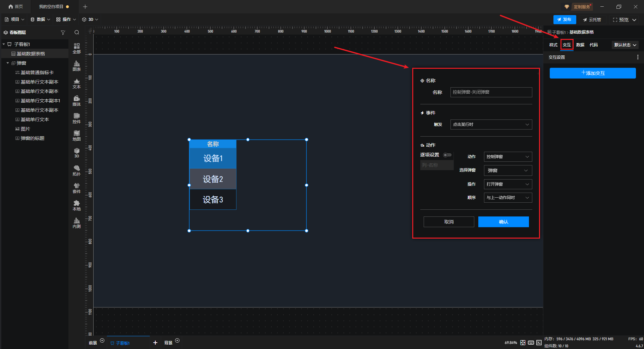Select the 基础普通指标卡 layer
Viewport: 644px width, 349px height.
(37, 72)
